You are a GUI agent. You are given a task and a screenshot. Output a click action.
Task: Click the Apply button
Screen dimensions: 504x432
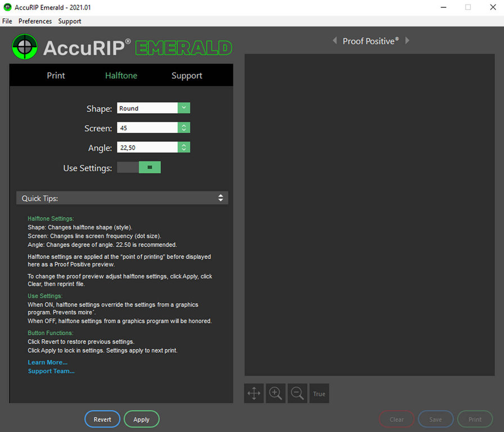(x=141, y=419)
